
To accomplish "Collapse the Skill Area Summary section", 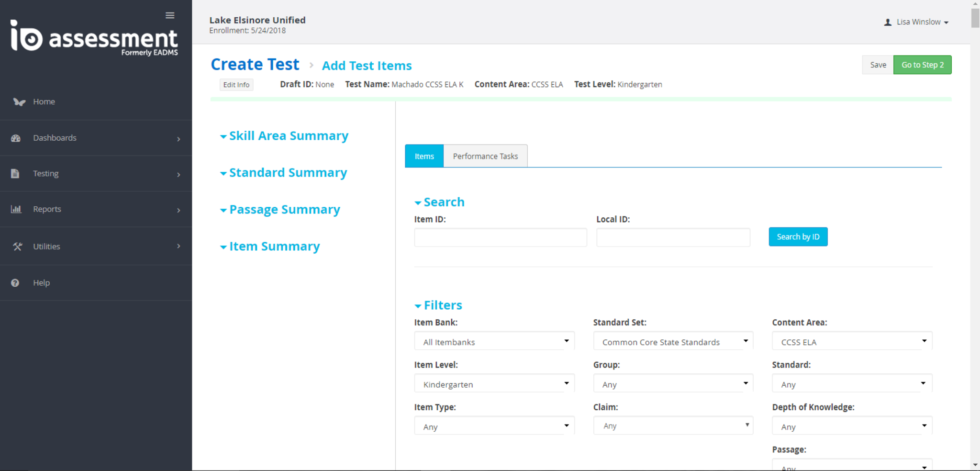I will (x=284, y=136).
